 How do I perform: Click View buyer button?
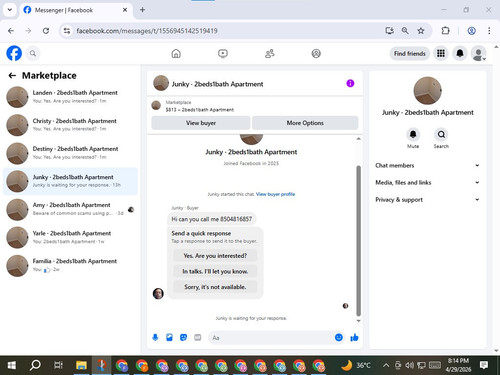click(201, 123)
